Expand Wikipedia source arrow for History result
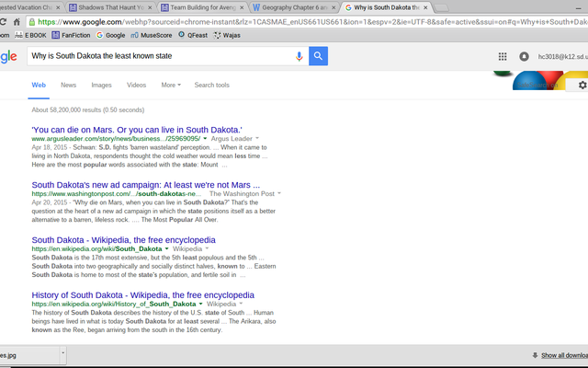The image size is (588, 368). tap(241, 305)
